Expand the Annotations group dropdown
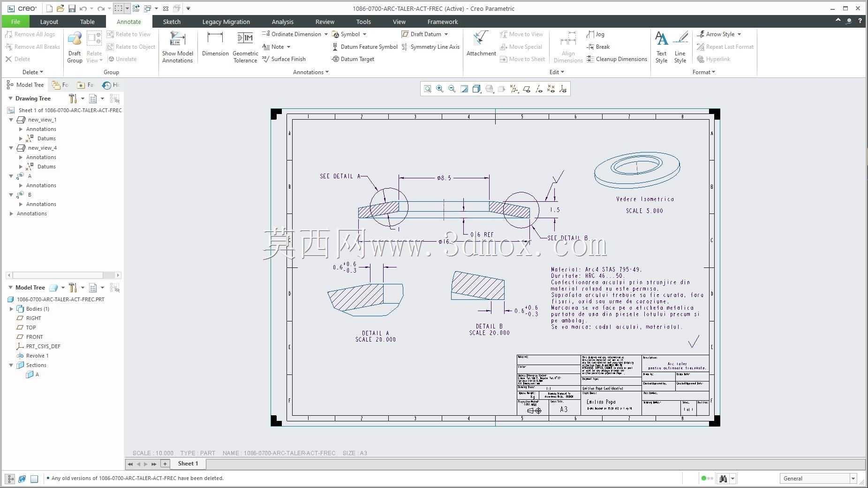 coord(311,72)
